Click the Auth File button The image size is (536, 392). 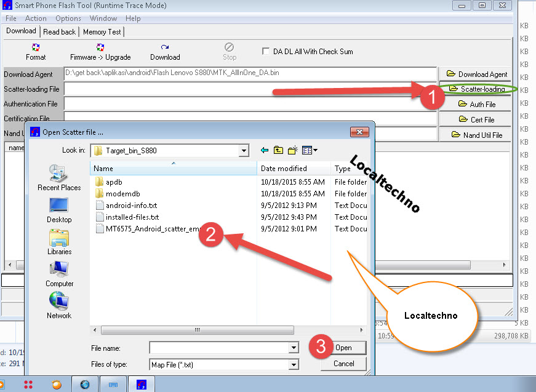click(476, 104)
